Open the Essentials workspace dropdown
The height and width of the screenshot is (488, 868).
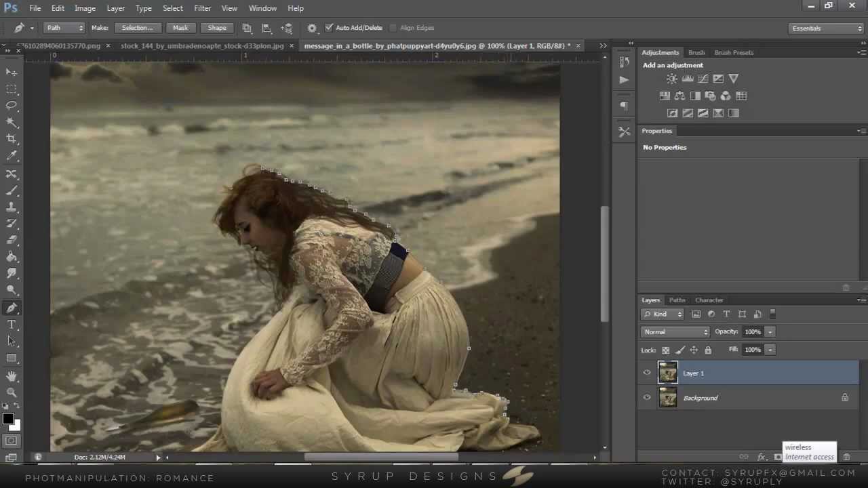click(x=826, y=28)
